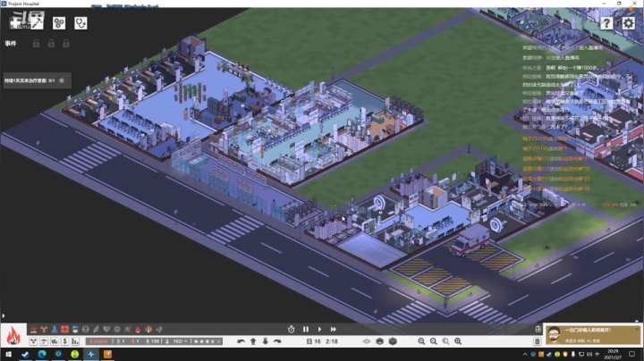Select the emergency siren department icon
Image resolution: width=644 pixels, height=361 pixels.
[33, 329]
